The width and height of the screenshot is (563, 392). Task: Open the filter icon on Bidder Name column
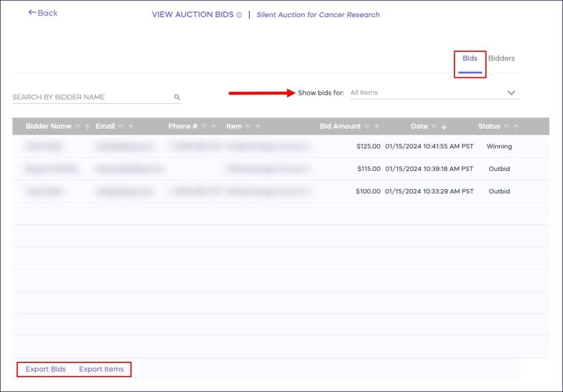[78, 126]
